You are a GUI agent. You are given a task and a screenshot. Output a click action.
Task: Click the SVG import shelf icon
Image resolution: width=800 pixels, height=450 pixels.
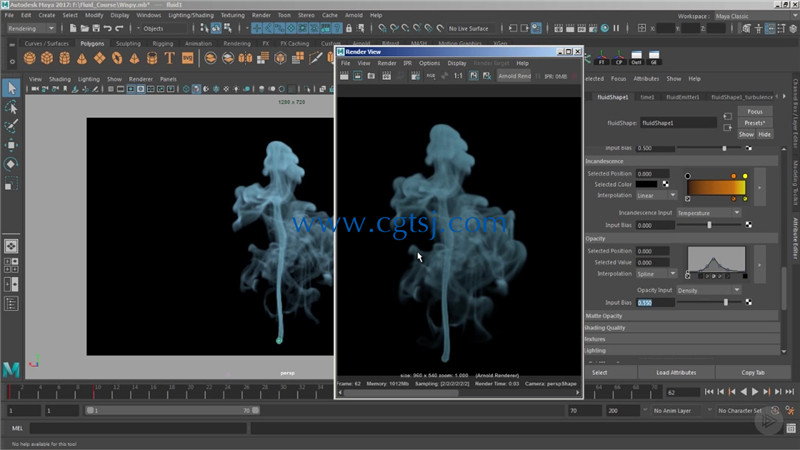click(187, 58)
